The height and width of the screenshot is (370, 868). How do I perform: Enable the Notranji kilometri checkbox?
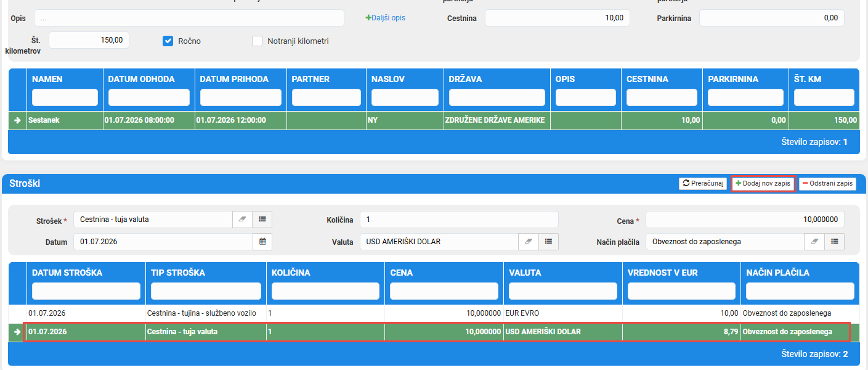258,41
